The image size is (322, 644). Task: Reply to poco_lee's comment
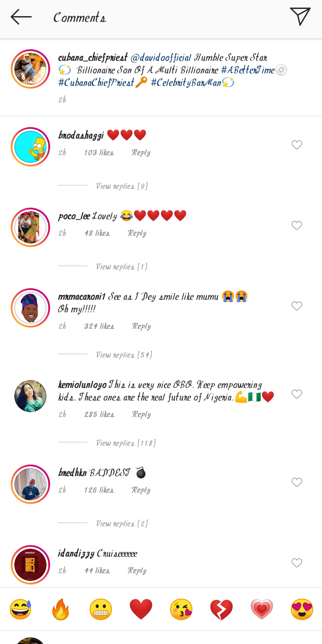click(137, 233)
